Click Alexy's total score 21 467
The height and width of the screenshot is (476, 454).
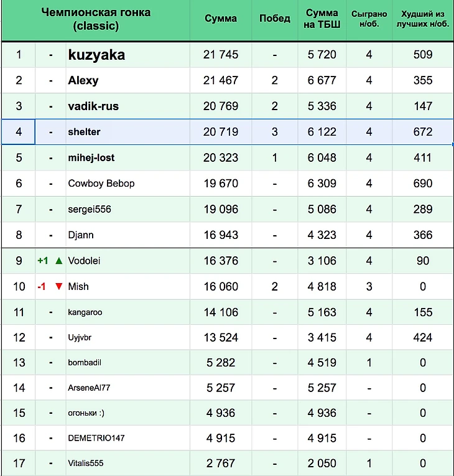tap(221, 80)
